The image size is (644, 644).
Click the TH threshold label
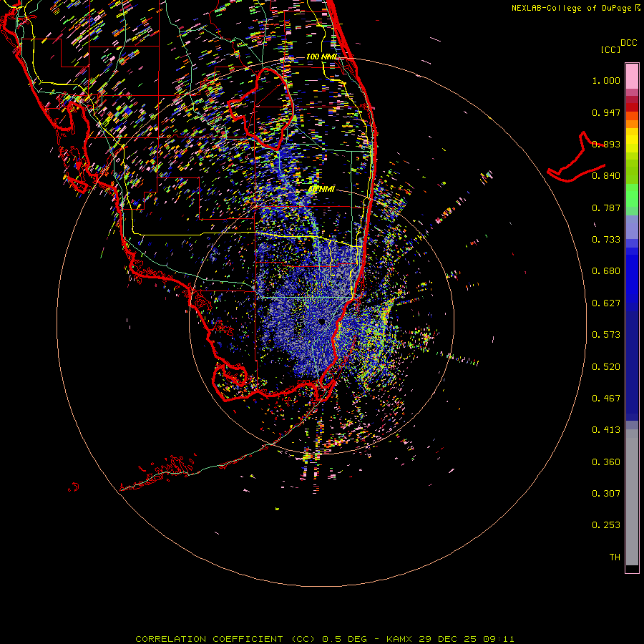click(x=615, y=557)
